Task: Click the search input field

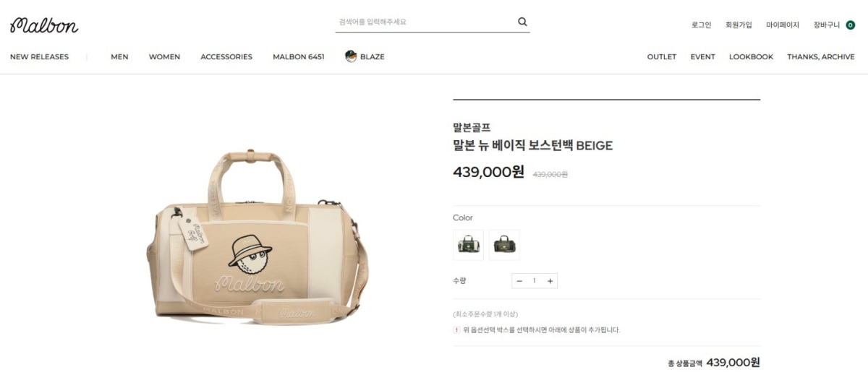Action: click(x=425, y=22)
